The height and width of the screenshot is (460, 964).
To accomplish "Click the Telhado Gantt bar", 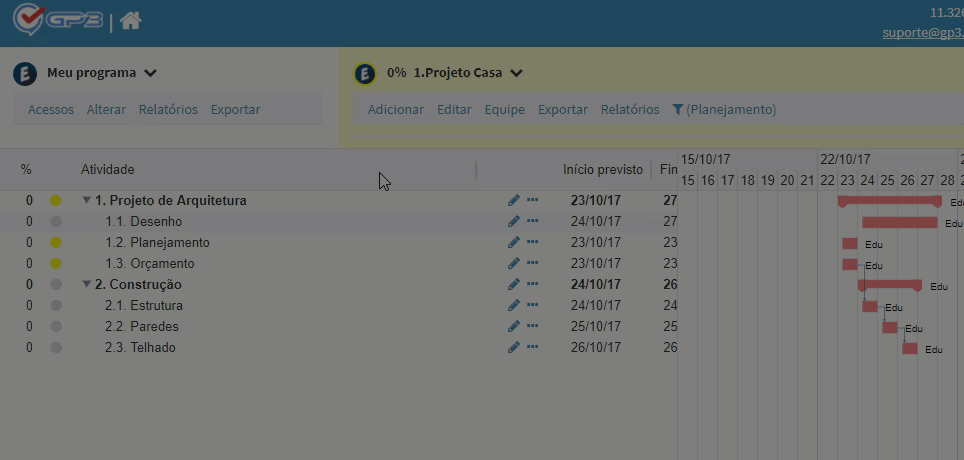I will pos(910,349).
